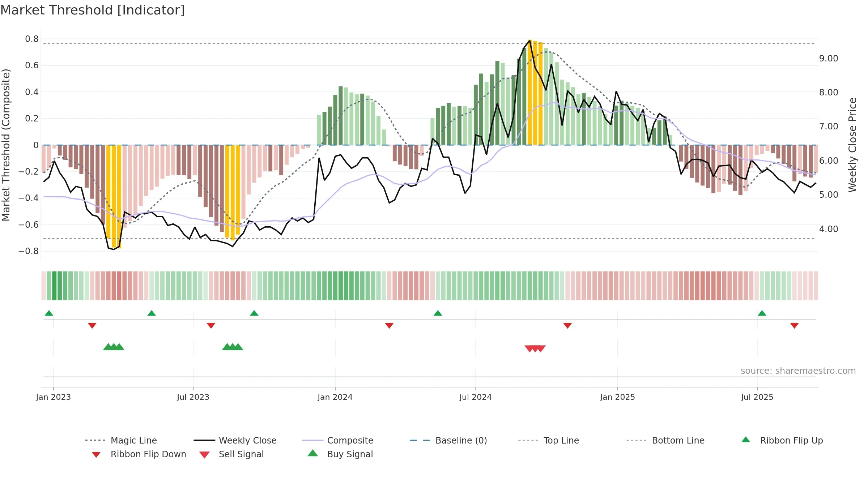Image resolution: width=868 pixels, height=488 pixels.
Task: Click the Ribbon Flip Up marker between Jan and Jul 2024
Action: click(438, 313)
